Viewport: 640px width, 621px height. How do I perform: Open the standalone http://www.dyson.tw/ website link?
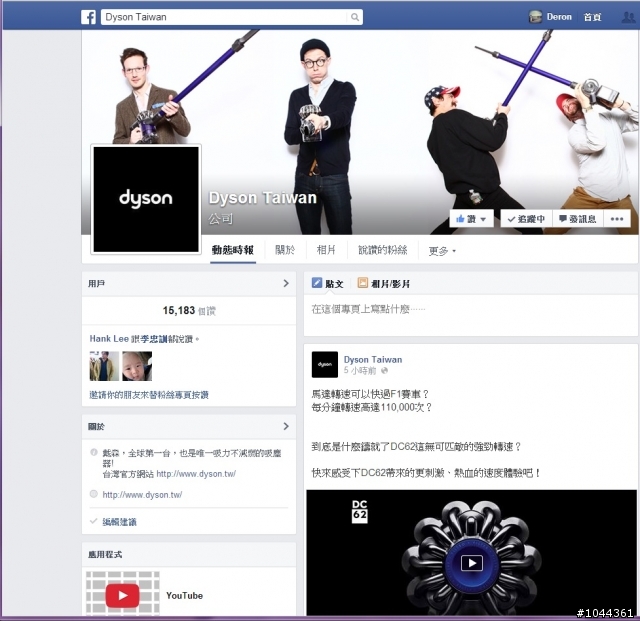(x=142, y=495)
